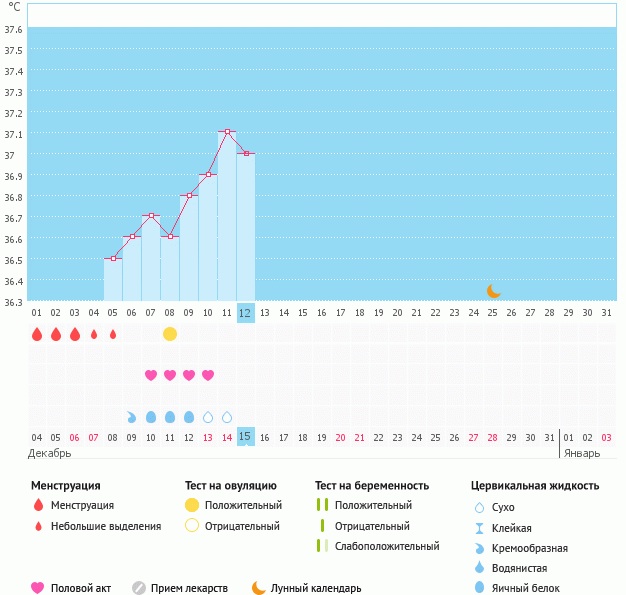Select the 36.8 temperature point on day 09
The image size is (626, 595).
point(189,196)
